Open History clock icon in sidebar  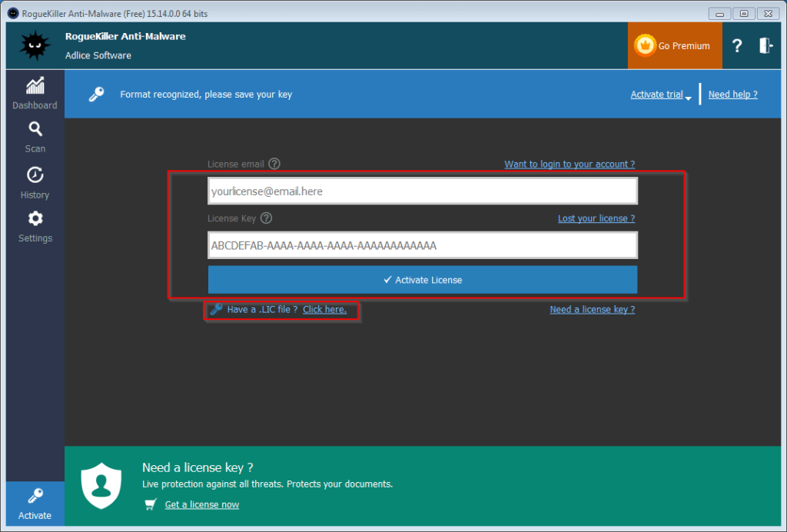pyautogui.click(x=35, y=175)
